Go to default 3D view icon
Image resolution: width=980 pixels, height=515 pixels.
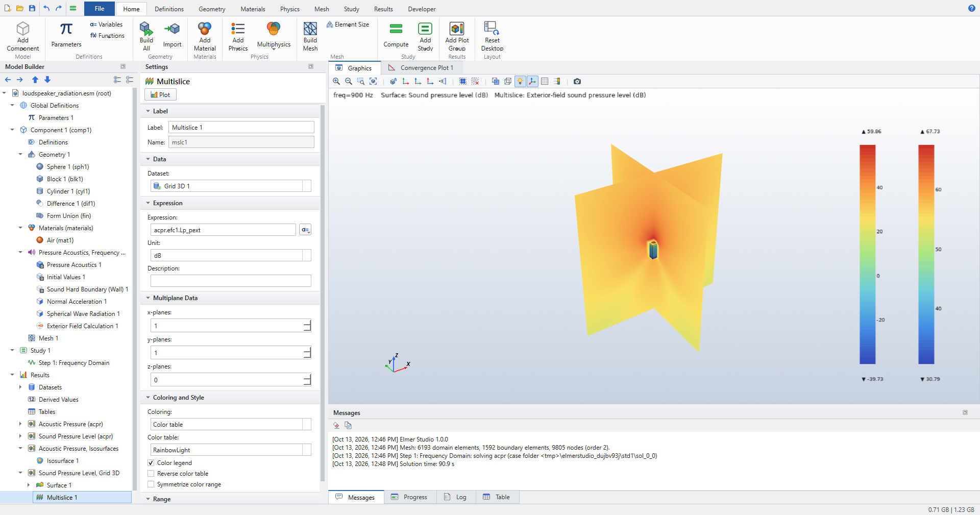393,81
